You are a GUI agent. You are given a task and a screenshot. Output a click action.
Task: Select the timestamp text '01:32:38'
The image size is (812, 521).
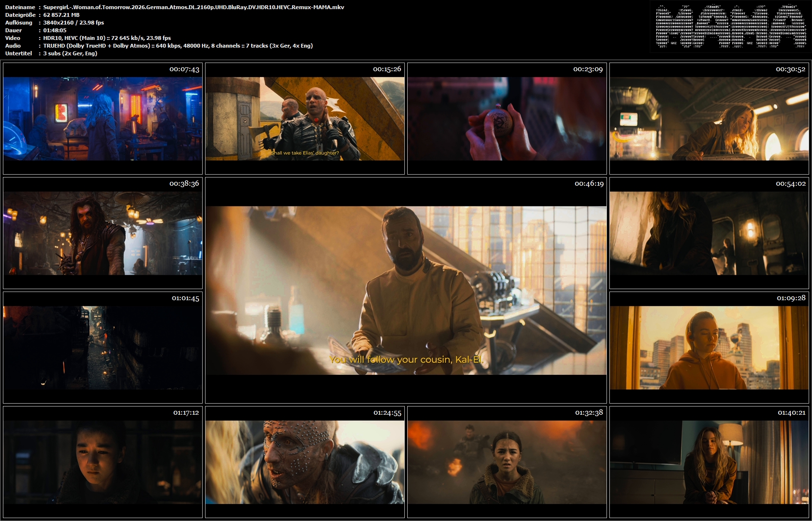(589, 413)
